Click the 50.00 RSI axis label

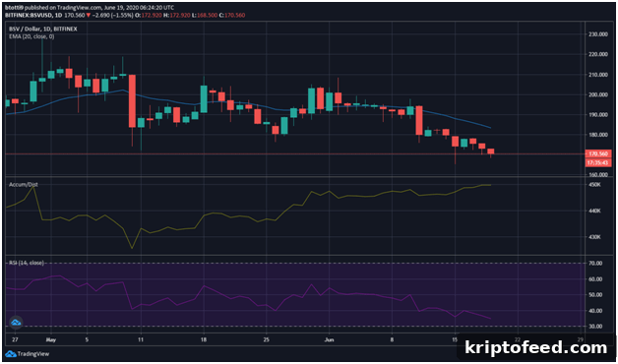[x=595, y=295]
